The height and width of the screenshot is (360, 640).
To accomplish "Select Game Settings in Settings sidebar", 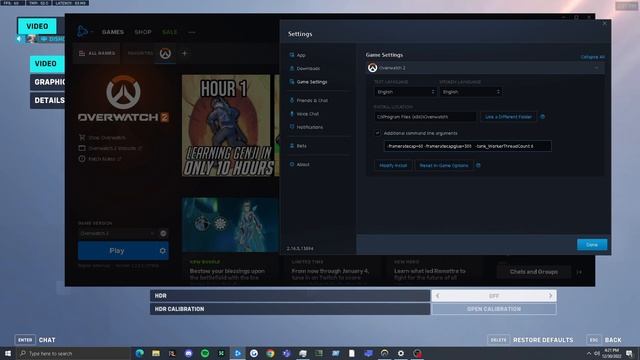I will pyautogui.click(x=309, y=82).
